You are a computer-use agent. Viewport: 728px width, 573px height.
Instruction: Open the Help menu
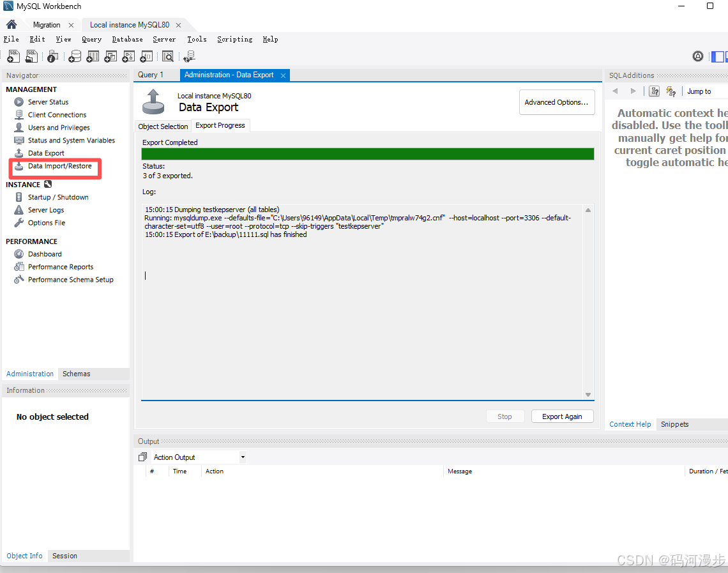(x=270, y=39)
